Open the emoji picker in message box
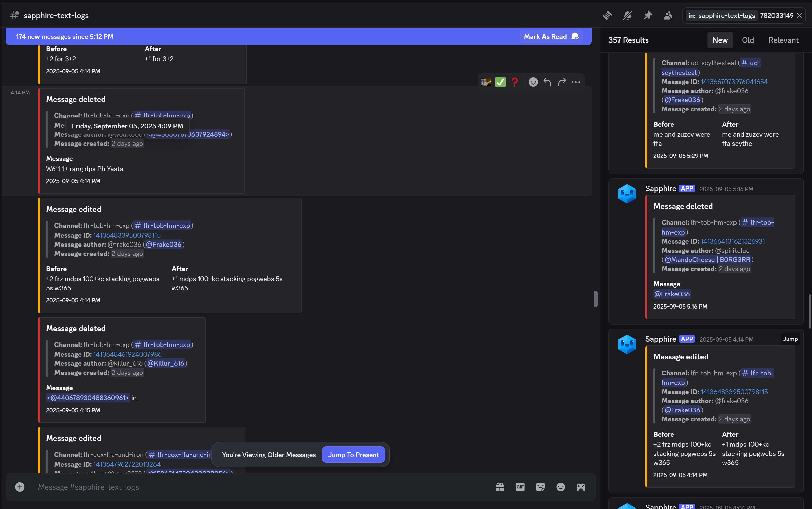 [560, 487]
